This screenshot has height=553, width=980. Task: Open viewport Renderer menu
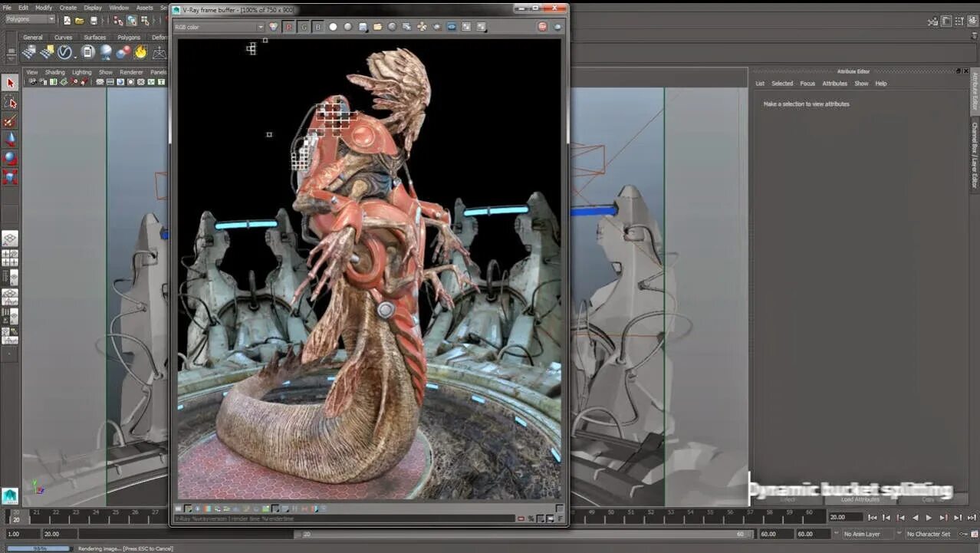point(131,72)
